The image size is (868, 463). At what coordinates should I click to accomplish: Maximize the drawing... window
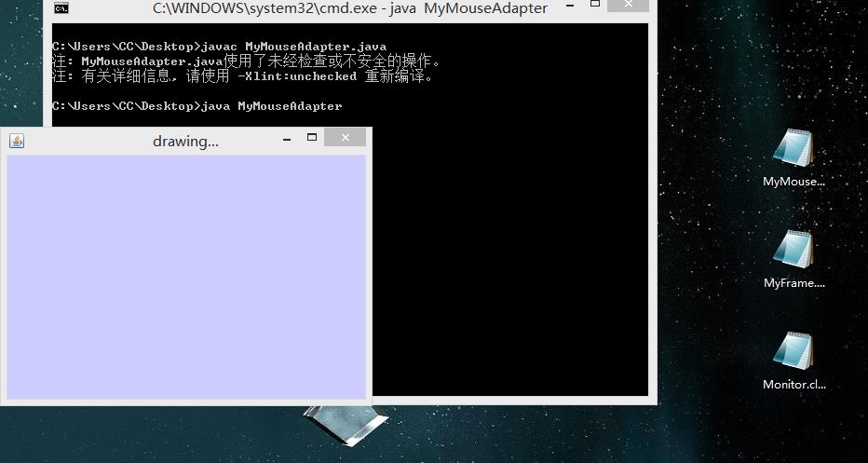[x=312, y=137]
